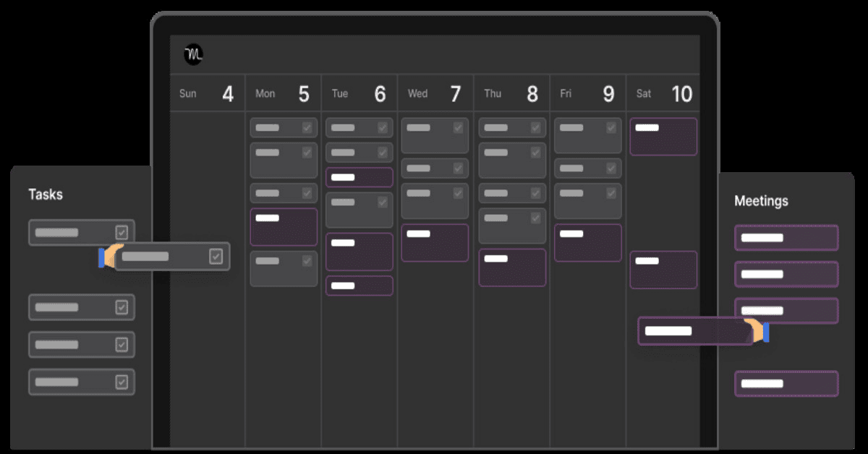Screen dimensions: 868x454
Task: Select the bottom meeting in Meetings panel
Action: point(786,383)
